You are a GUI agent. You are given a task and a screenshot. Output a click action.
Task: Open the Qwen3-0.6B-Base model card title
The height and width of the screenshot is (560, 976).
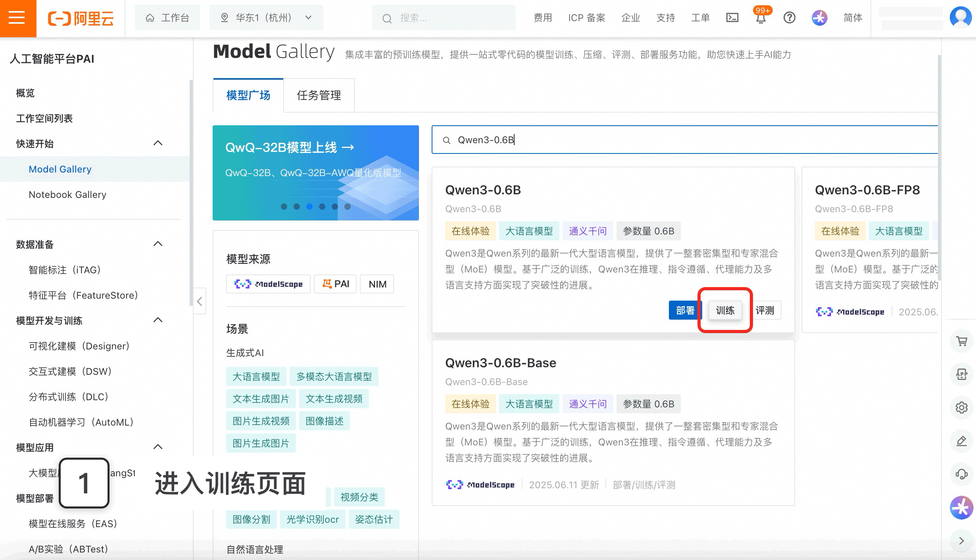501,363
